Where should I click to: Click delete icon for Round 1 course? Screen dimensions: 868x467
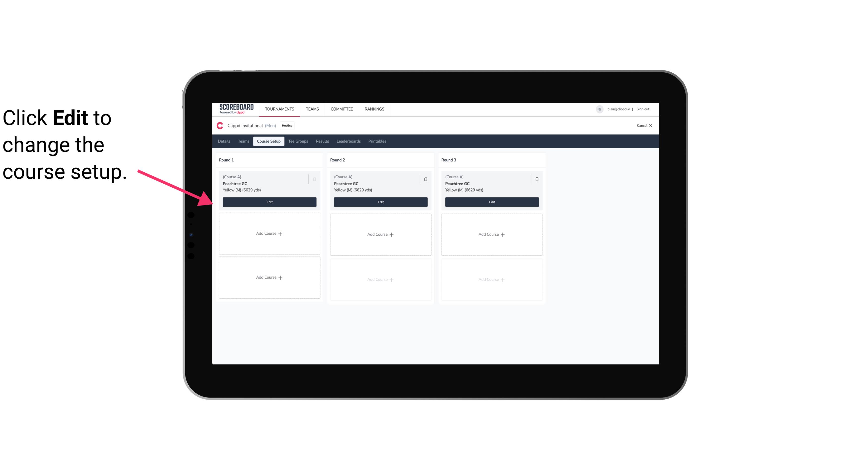(x=315, y=179)
